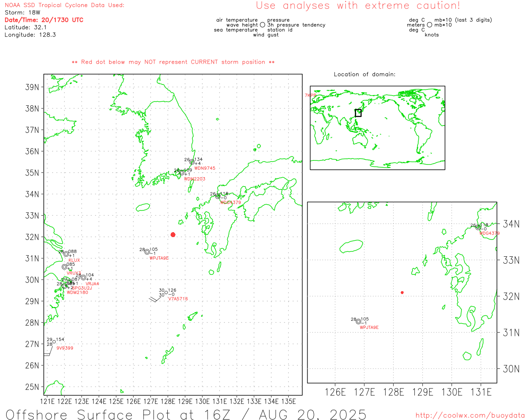Click the 'wind gust' legend label

(x=266, y=35)
